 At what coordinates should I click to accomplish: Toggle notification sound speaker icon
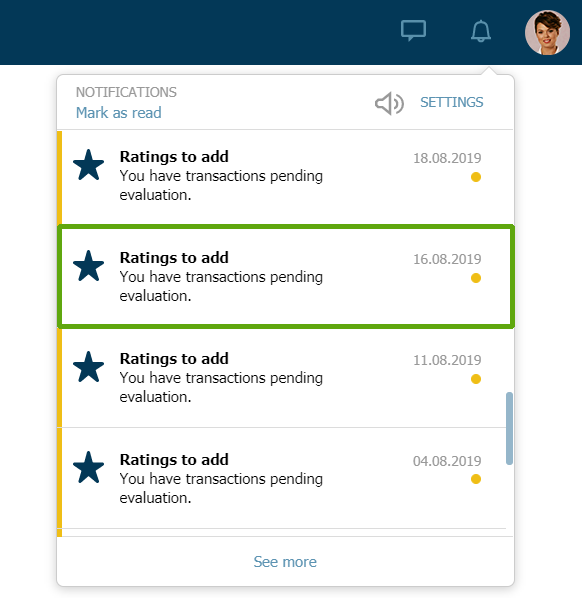pos(389,103)
